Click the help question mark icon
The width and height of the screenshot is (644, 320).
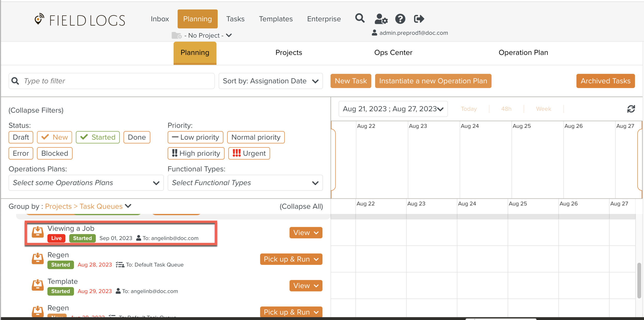400,19
